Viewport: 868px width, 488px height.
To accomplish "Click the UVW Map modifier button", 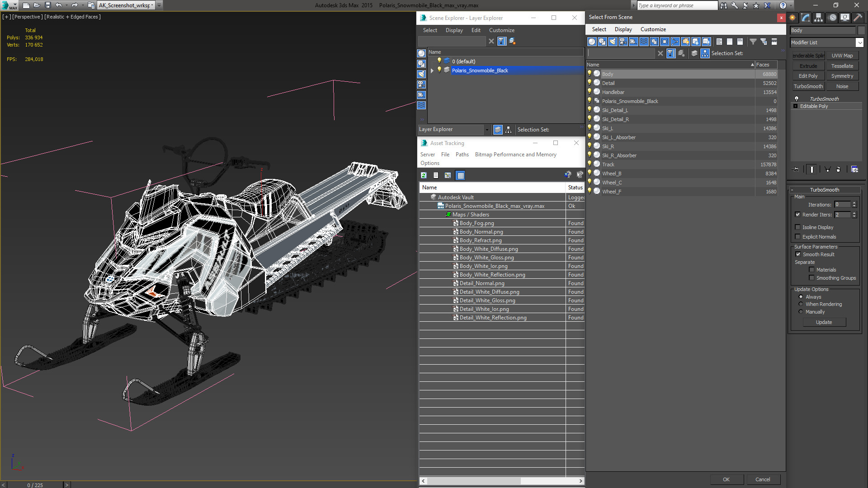I will [842, 56].
